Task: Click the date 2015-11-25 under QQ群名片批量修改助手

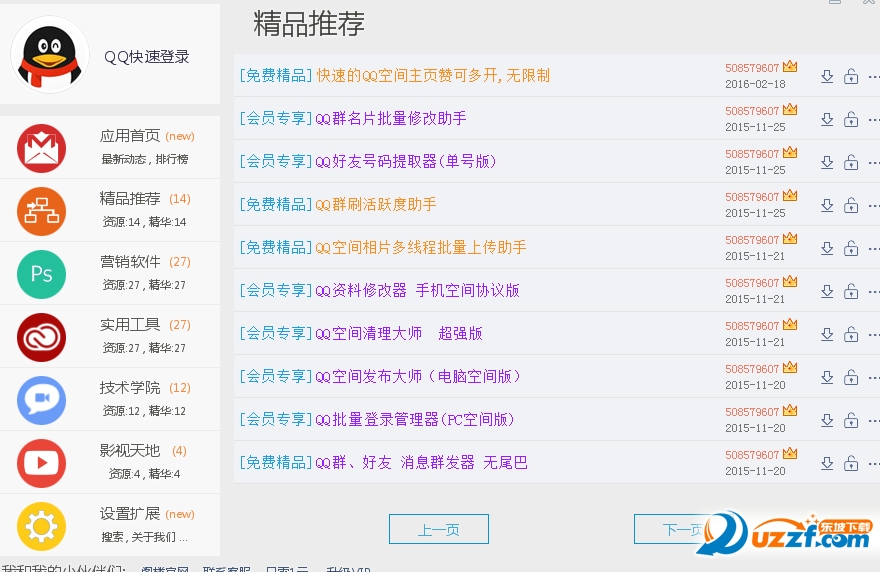Action: pos(755,127)
